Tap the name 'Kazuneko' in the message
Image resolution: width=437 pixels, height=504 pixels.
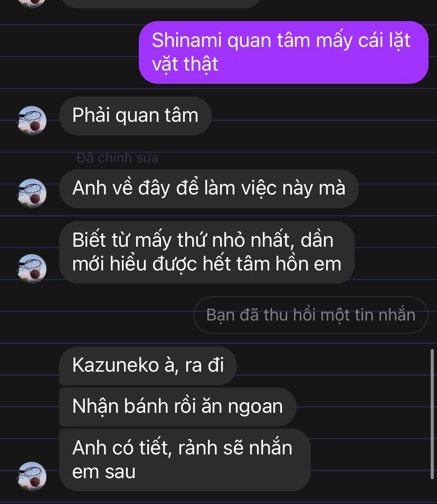coord(116,365)
